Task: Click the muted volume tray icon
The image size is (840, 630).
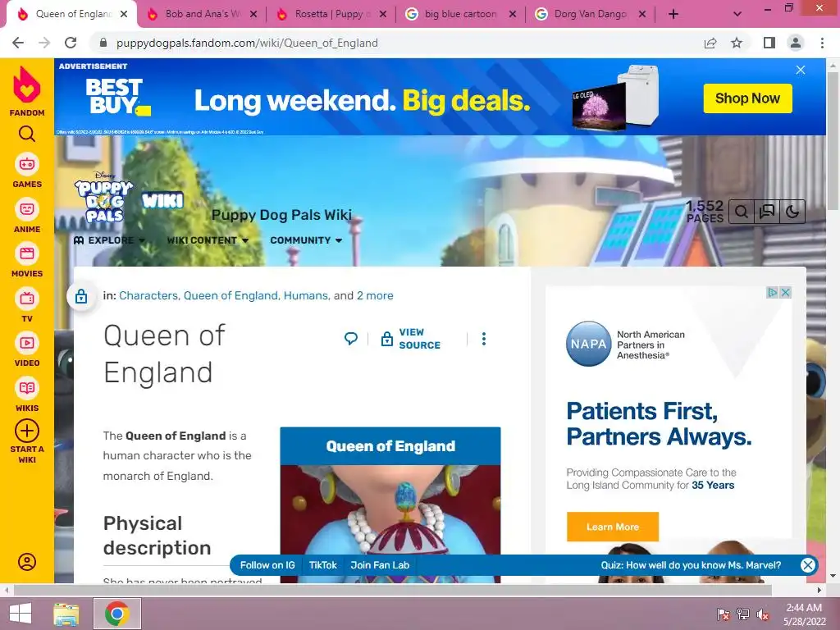Action: tap(763, 614)
